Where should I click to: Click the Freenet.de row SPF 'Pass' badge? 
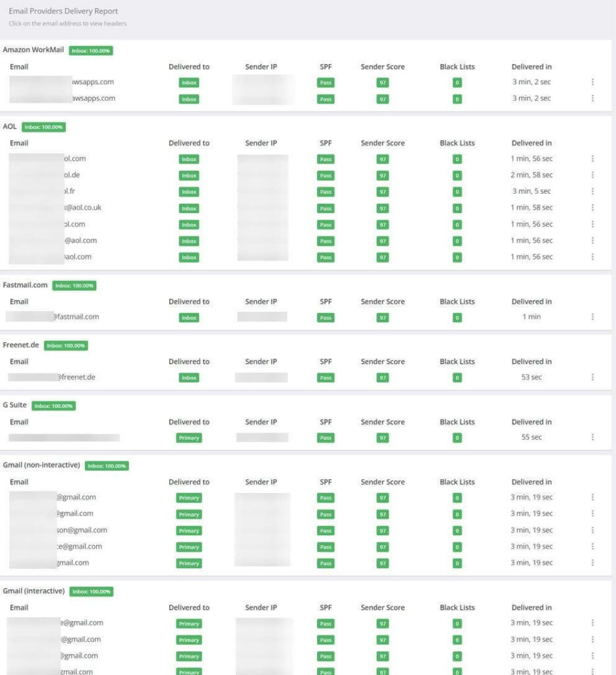[x=325, y=378]
